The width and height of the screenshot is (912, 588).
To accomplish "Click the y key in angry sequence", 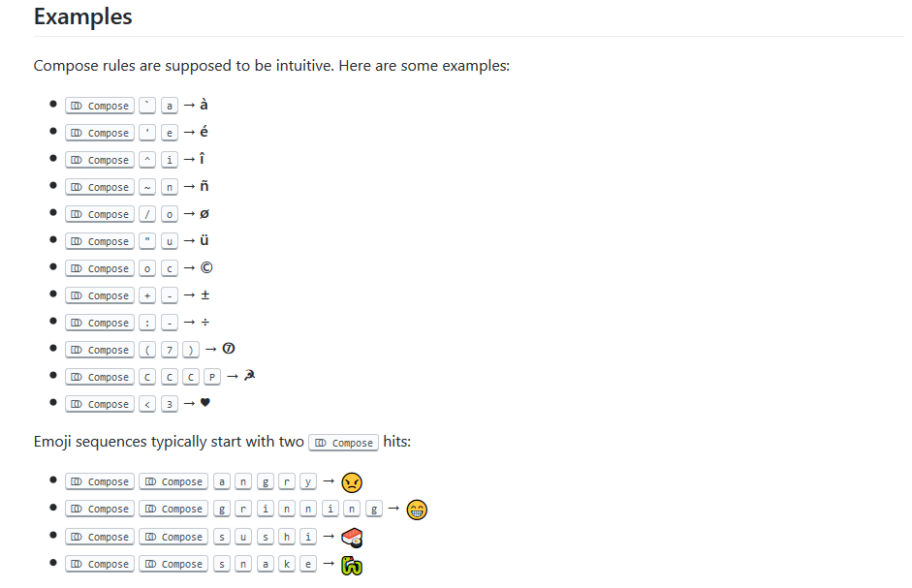I will coord(308,481).
